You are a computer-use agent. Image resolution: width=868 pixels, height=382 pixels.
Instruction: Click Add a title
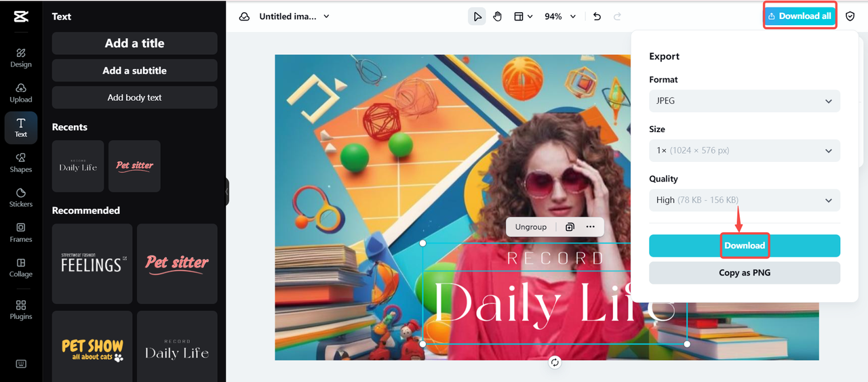coord(134,43)
